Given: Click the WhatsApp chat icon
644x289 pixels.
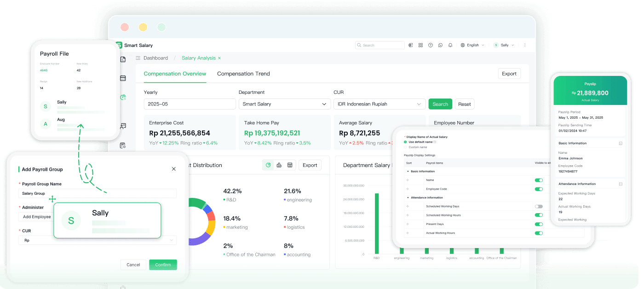Looking at the screenshot, I should 440,45.
